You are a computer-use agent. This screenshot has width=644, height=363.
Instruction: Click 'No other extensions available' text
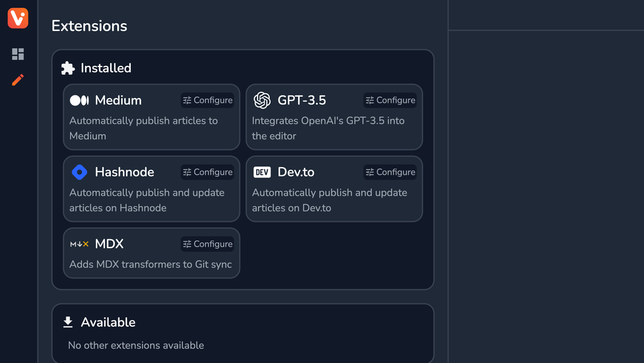click(x=136, y=346)
